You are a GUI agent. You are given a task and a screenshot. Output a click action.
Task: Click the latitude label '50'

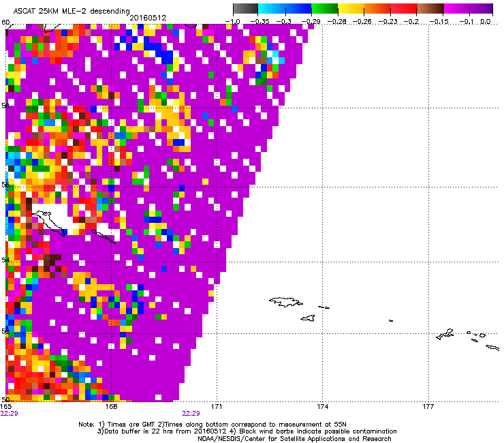click(5, 399)
